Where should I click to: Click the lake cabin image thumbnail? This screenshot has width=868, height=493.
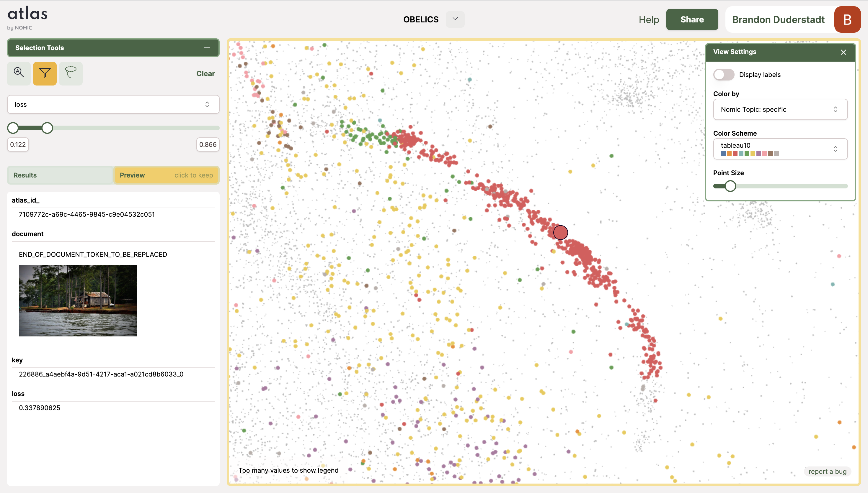click(x=78, y=300)
